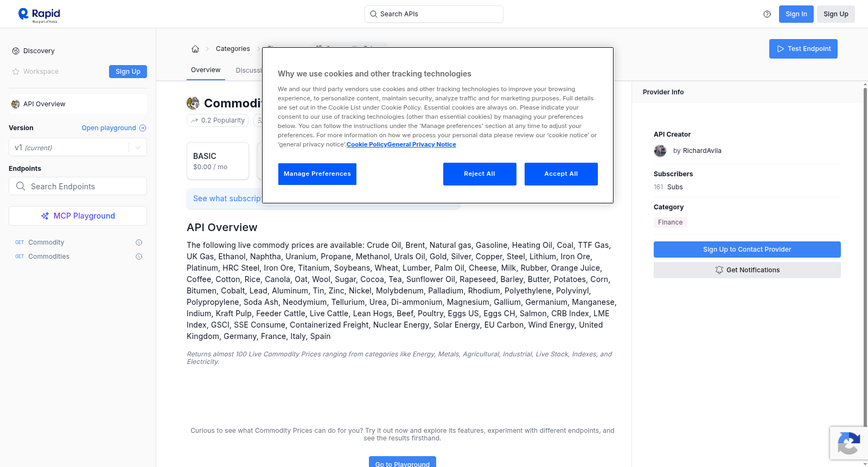Viewport: 868px width, 467px height.
Task: Click Go to Playground button
Action: click(403, 462)
